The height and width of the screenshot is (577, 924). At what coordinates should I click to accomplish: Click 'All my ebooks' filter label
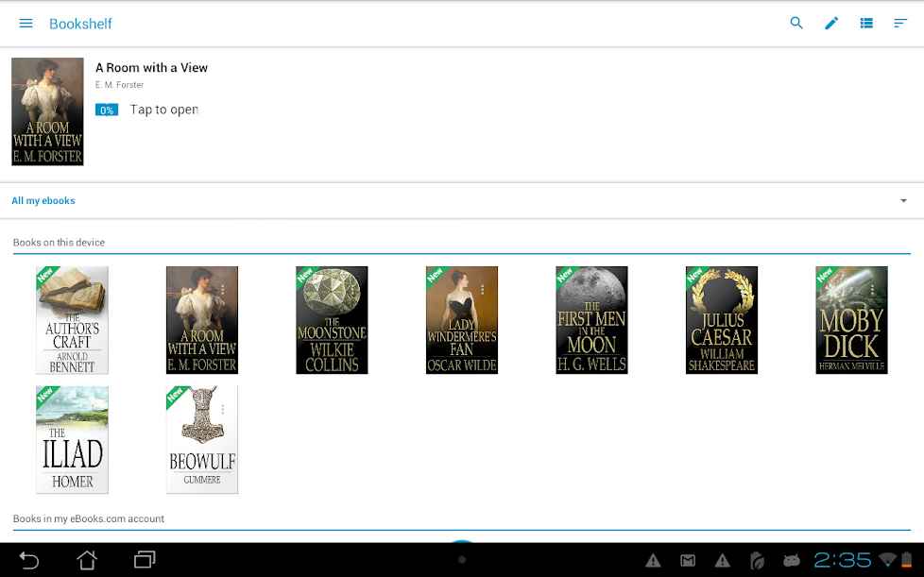pyautogui.click(x=43, y=201)
